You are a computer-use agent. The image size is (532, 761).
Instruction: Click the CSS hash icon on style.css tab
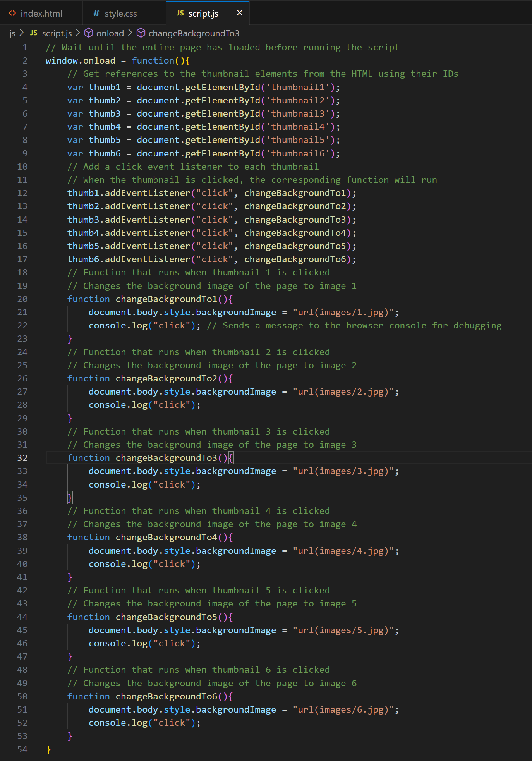tap(96, 14)
